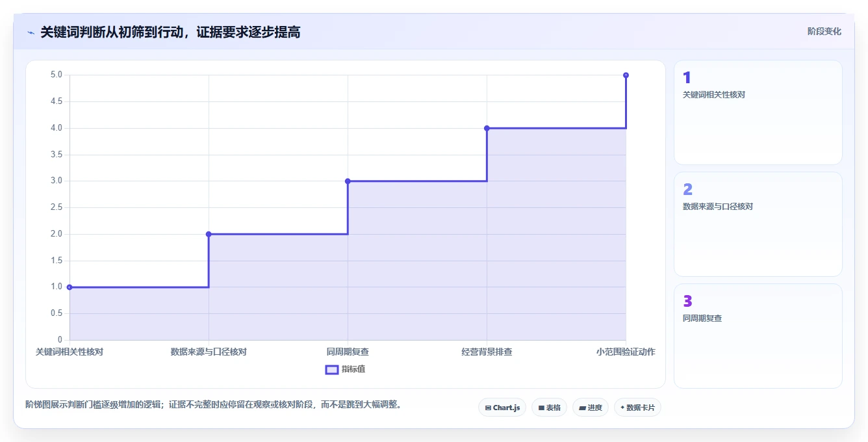Click x-axis label 小范围验证动作
This screenshot has width=868, height=442.
coord(626,352)
